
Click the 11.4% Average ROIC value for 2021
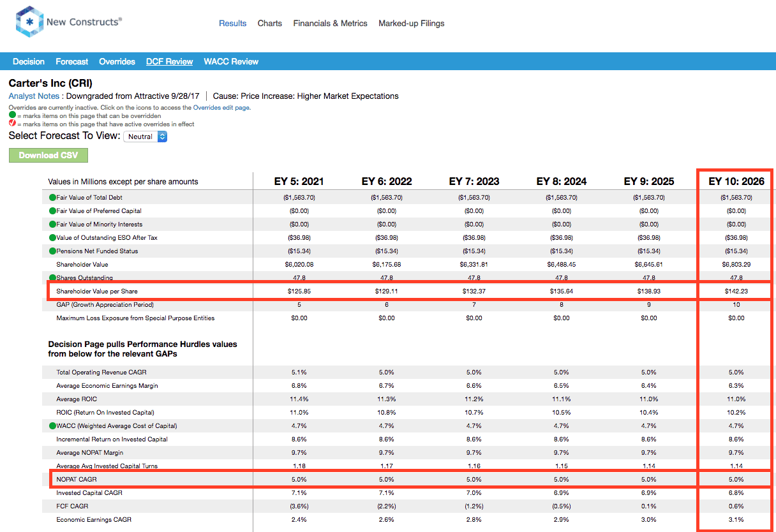(299, 399)
